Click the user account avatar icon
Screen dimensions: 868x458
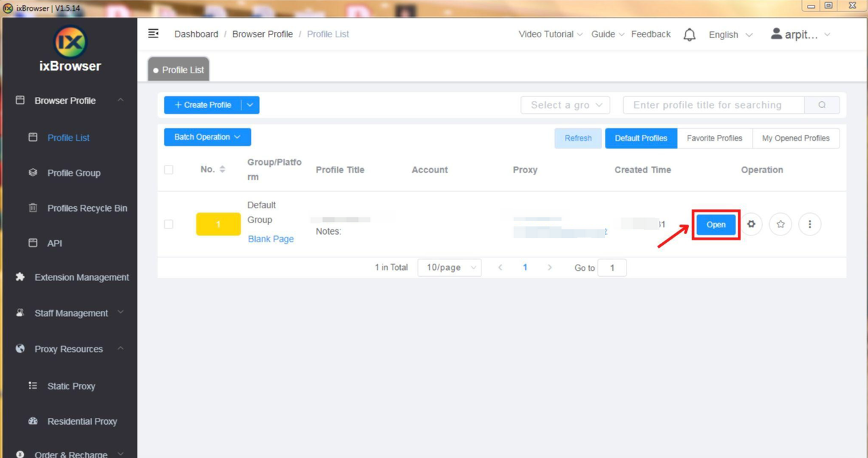pos(776,33)
